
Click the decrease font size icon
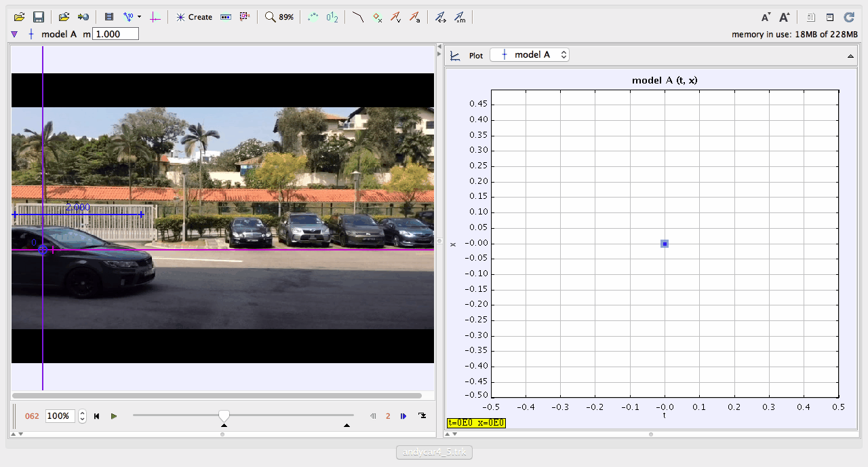click(766, 18)
